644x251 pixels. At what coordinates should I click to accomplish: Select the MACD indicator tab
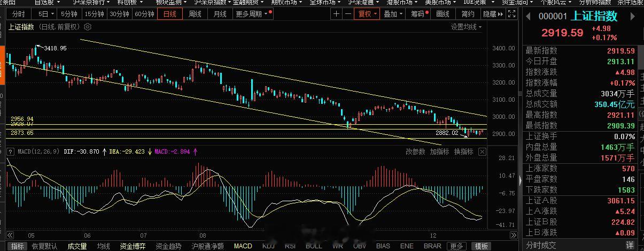(x=243, y=246)
